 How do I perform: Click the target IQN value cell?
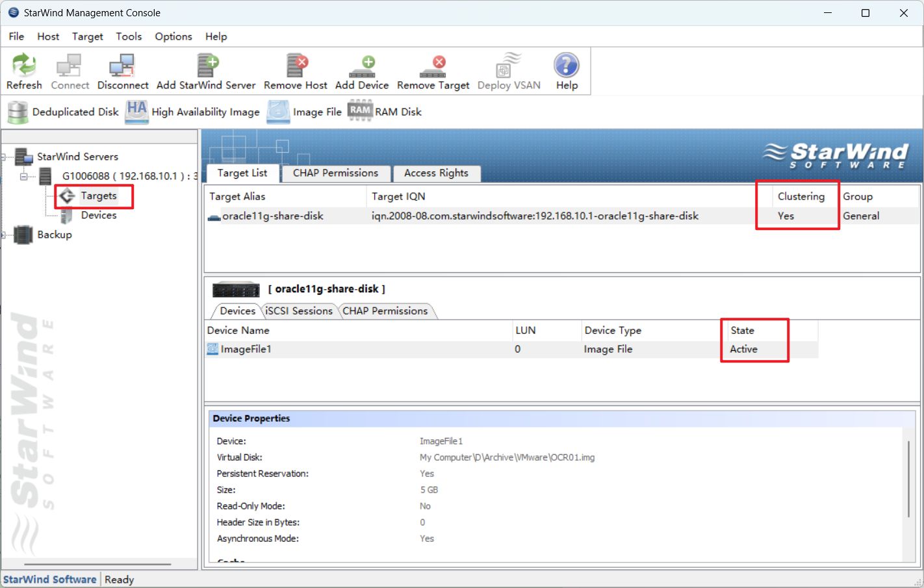click(x=535, y=216)
